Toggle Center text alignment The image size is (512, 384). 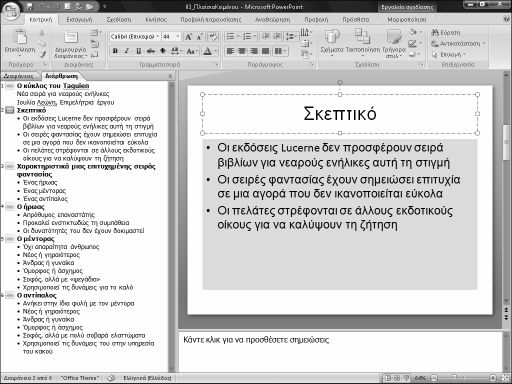pyautogui.click(x=242, y=51)
